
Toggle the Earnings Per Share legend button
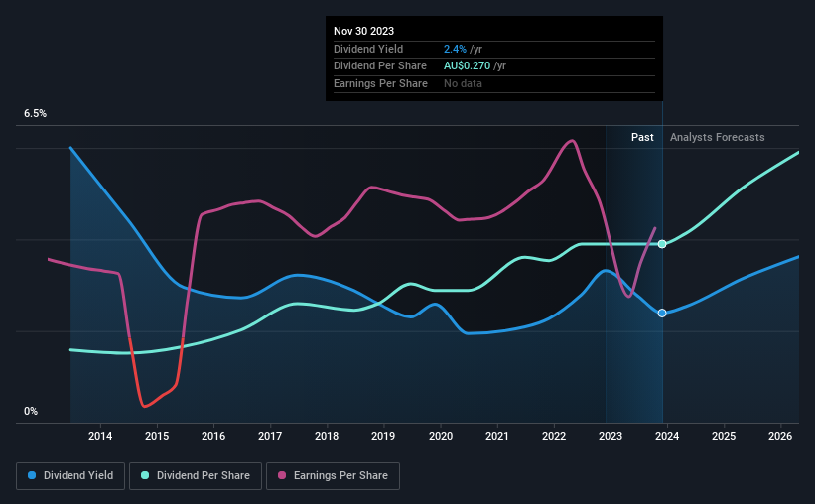point(333,476)
